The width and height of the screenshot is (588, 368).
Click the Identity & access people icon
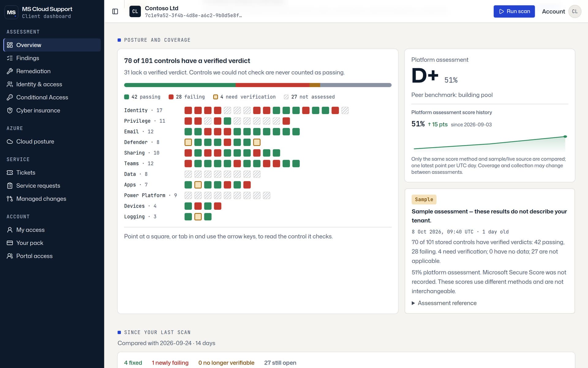[10, 84]
